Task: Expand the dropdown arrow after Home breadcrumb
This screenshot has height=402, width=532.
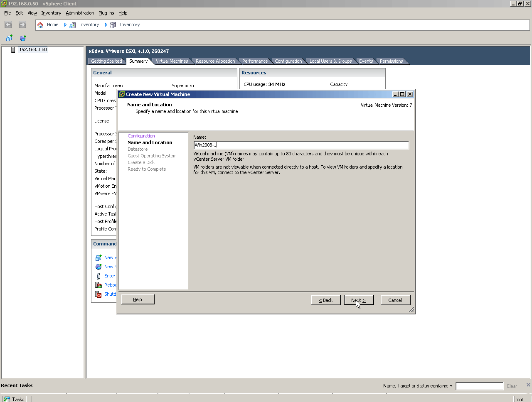Action: click(x=65, y=25)
